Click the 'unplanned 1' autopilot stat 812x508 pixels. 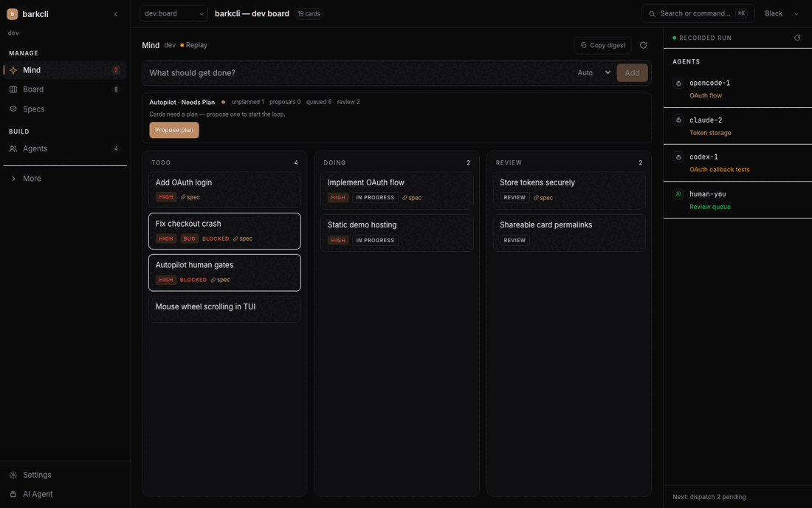click(x=247, y=102)
